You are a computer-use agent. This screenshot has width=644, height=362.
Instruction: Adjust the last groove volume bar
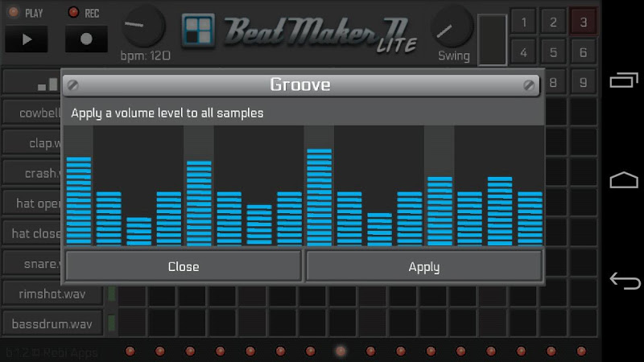click(x=530, y=218)
